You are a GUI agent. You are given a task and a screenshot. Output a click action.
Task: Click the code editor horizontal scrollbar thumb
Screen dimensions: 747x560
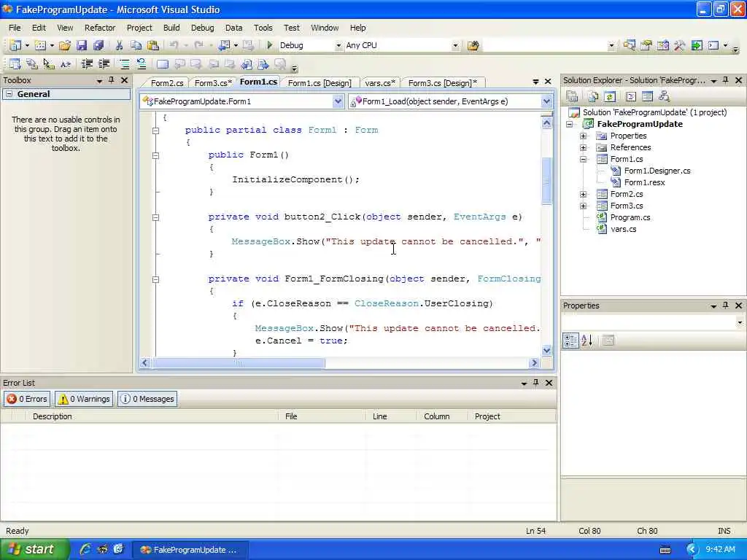[x=239, y=363]
